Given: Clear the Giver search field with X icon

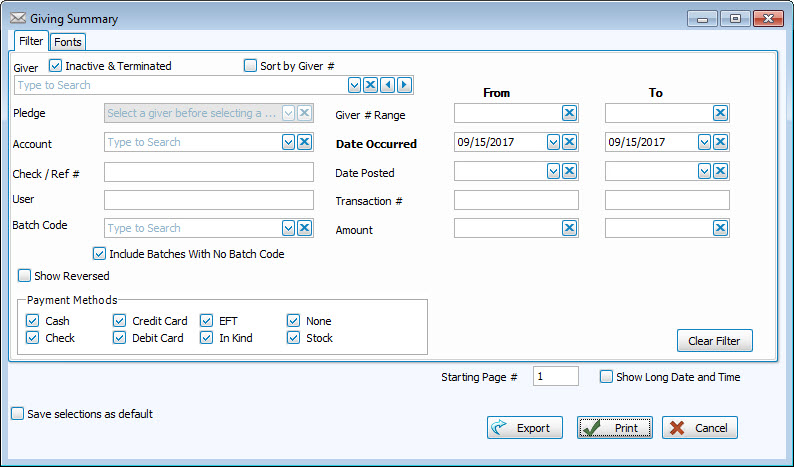Looking at the screenshot, I should click(370, 85).
